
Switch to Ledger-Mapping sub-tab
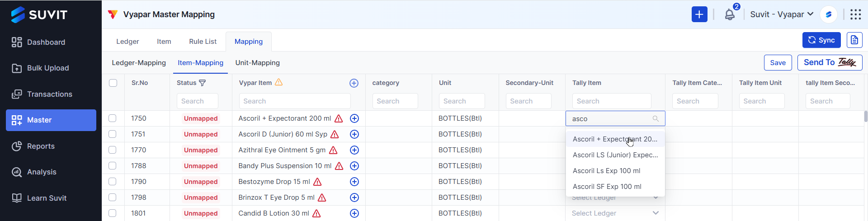click(x=139, y=63)
